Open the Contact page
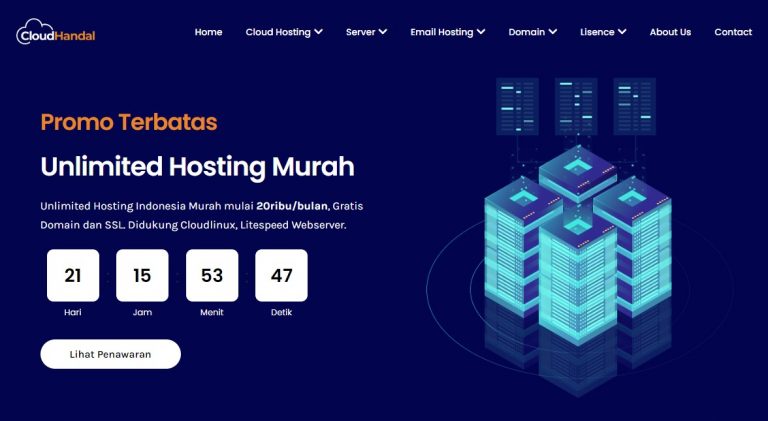 pyautogui.click(x=733, y=32)
